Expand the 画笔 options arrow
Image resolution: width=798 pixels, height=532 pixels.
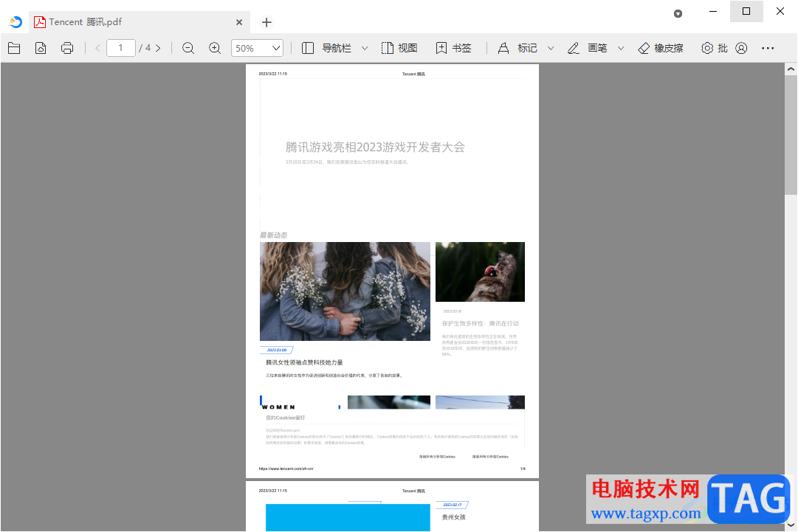(x=621, y=48)
